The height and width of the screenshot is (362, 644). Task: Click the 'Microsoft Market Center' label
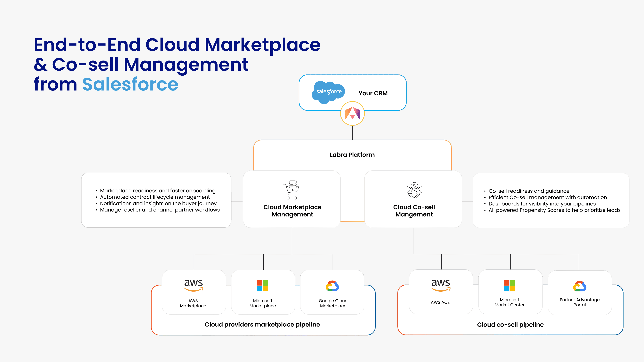(x=509, y=302)
